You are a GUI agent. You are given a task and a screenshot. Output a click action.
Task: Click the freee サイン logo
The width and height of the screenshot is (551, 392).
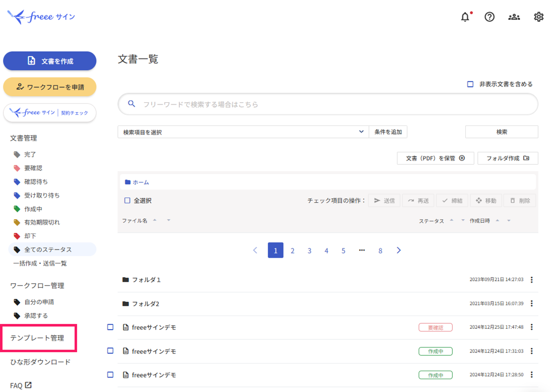point(41,17)
